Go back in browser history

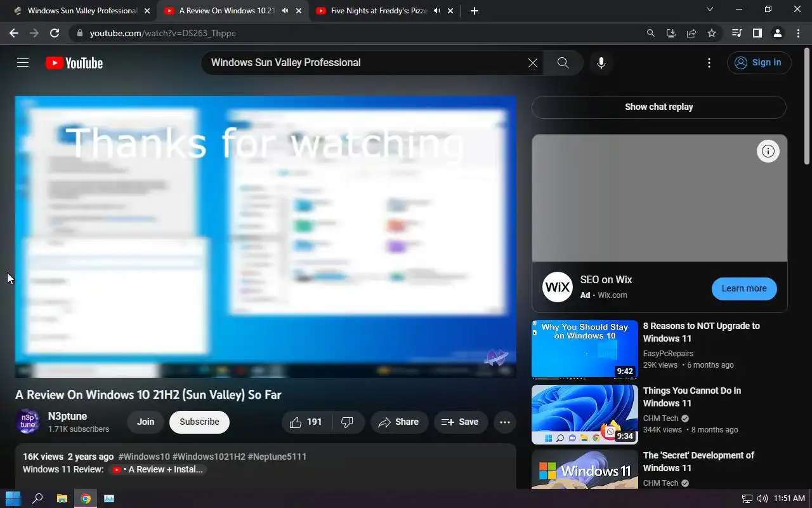[x=14, y=33]
